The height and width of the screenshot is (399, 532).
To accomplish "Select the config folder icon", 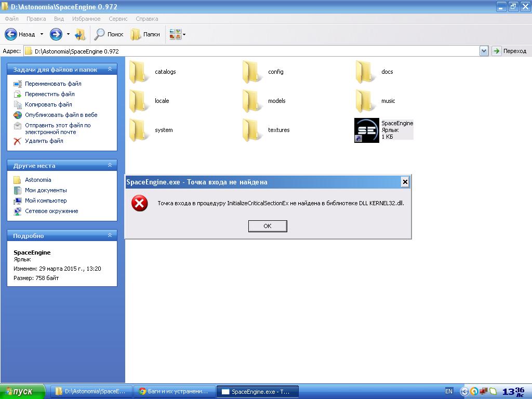I will [x=252, y=72].
